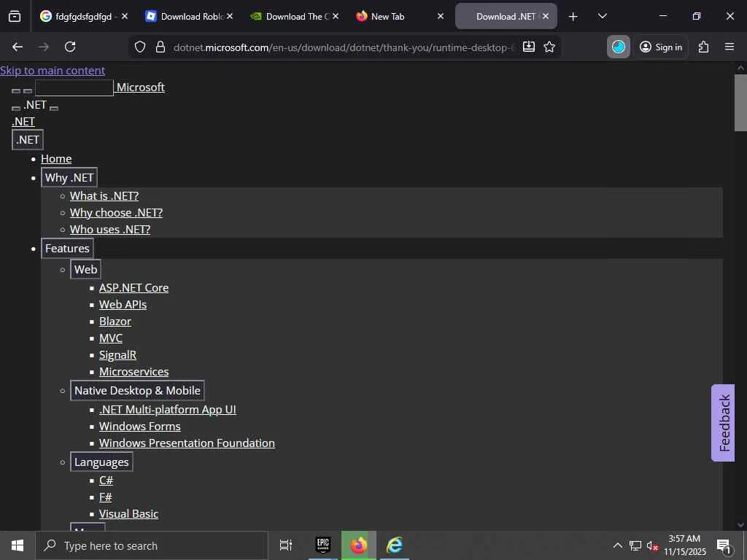Image resolution: width=747 pixels, height=560 pixels.
Task: Close the New Tab tab
Action: 440,16
